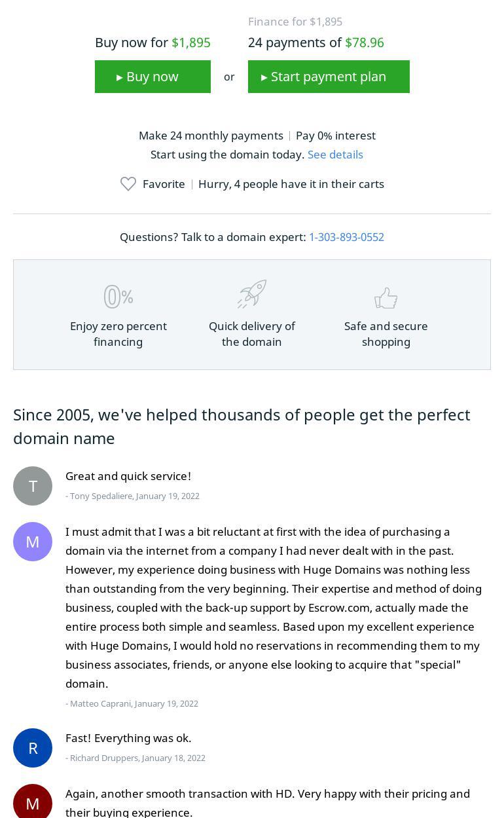Image resolution: width=504 pixels, height=818 pixels.
Task: Click the $1,895 buy now price
Action: 191,43
